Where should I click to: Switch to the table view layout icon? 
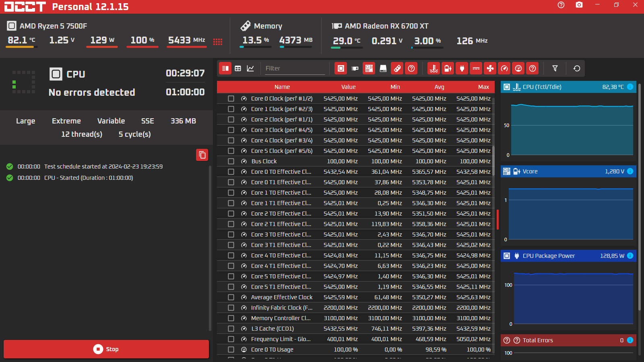(238, 68)
